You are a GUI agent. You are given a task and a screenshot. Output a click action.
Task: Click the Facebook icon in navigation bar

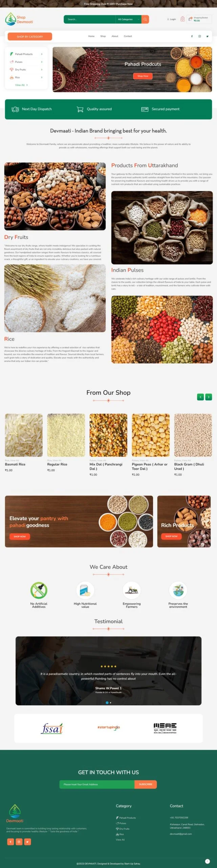pos(192,36)
